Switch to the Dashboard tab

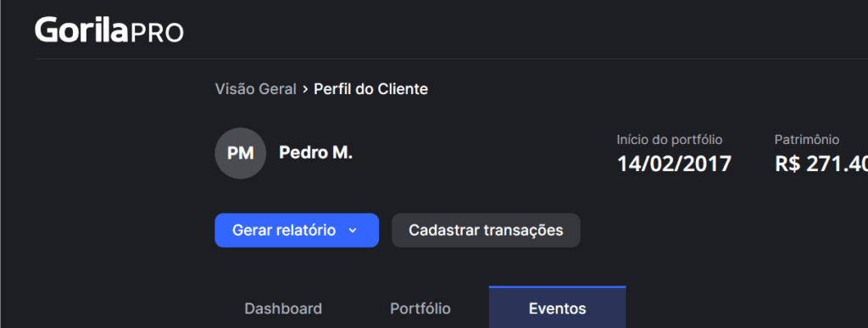(283, 309)
